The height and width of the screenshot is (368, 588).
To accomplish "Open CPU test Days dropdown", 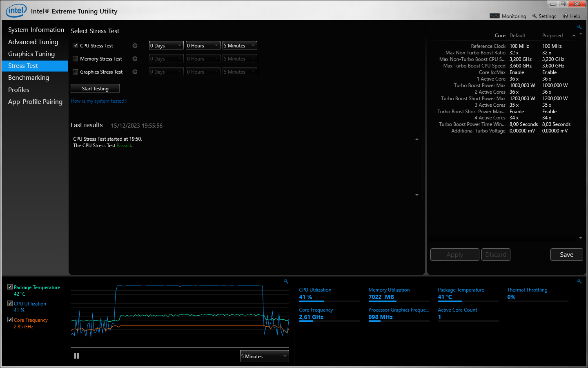I will point(166,46).
